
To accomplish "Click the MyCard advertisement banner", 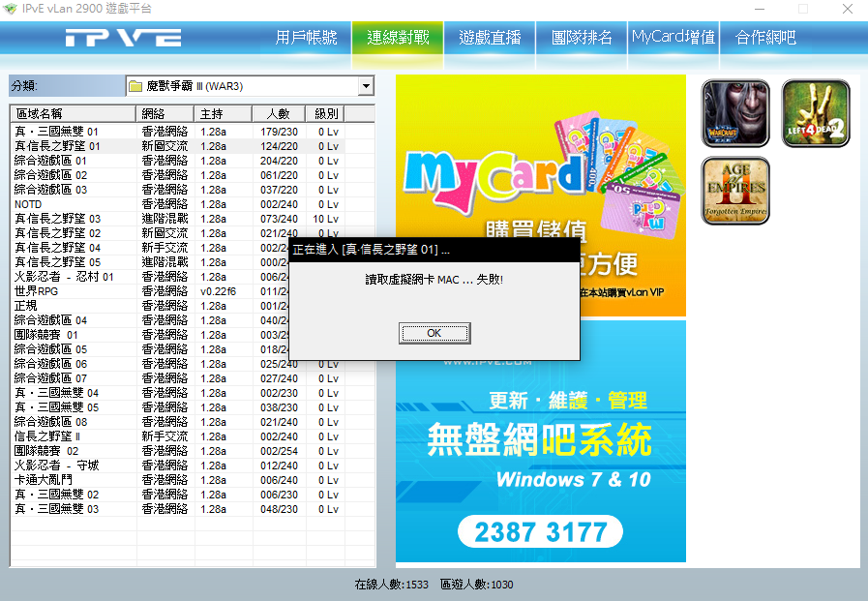I will [x=540, y=155].
